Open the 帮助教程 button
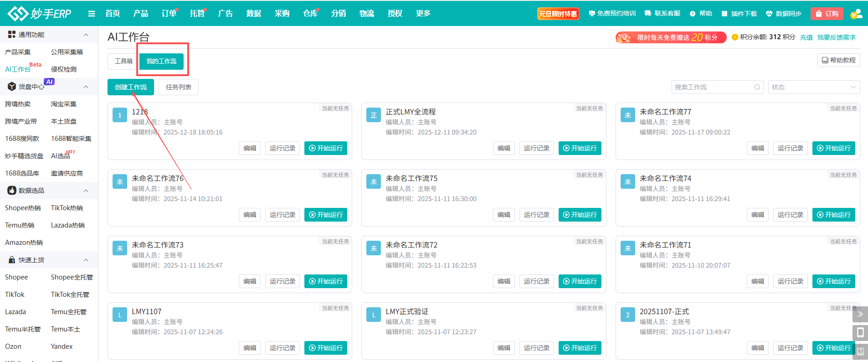Image resolution: width=868 pixels, height=362 pixels. (x=839, y=60)
